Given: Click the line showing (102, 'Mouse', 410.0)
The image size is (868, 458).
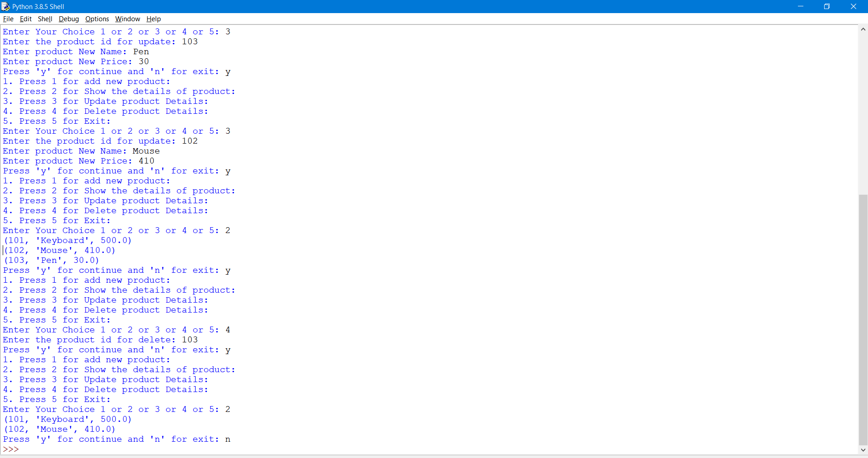Looking at the screenshot, I should [x=59, y=250].
